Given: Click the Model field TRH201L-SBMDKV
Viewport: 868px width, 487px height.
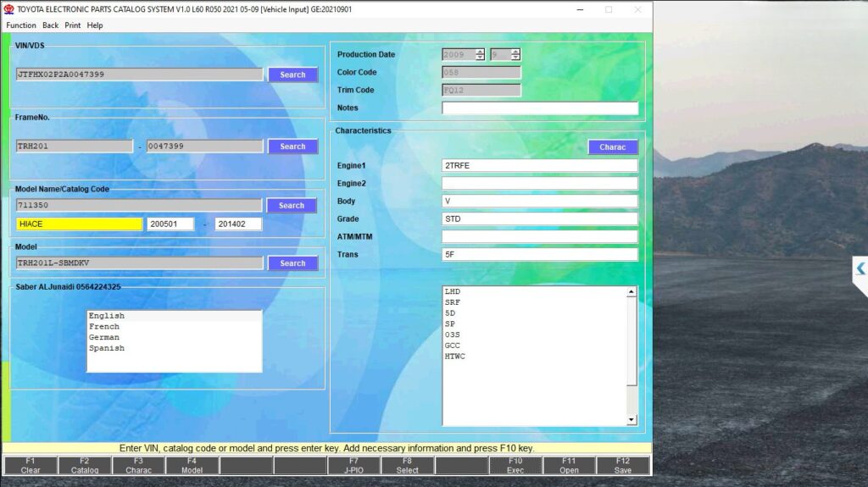Looking at the screenshot, I should (x=140, y=263).
